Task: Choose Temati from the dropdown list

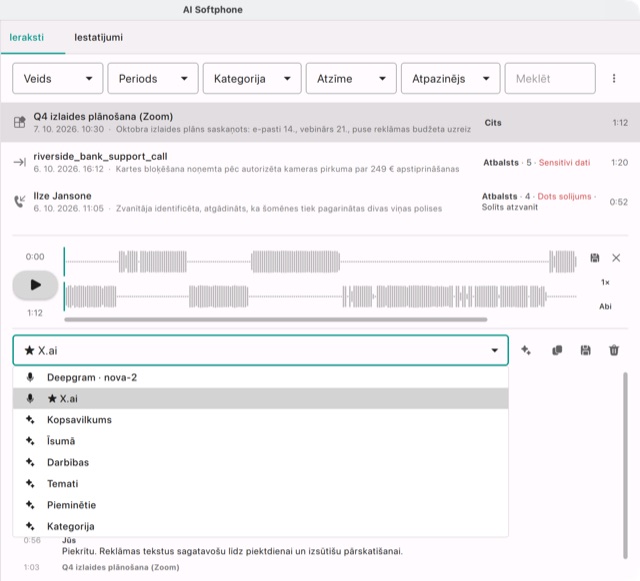Action: coord(260,483)
